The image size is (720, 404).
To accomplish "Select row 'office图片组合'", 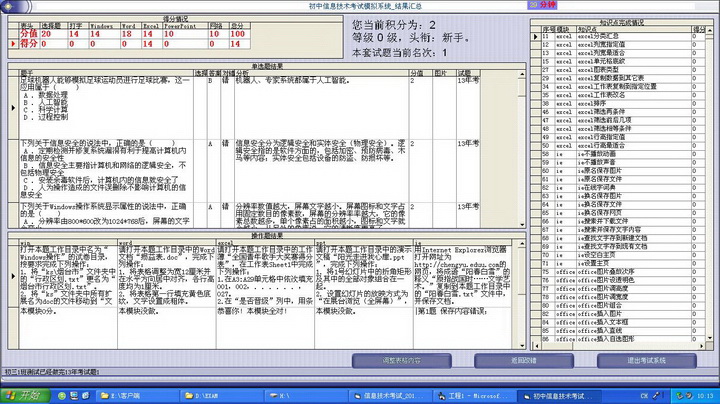I will [618, 305].
